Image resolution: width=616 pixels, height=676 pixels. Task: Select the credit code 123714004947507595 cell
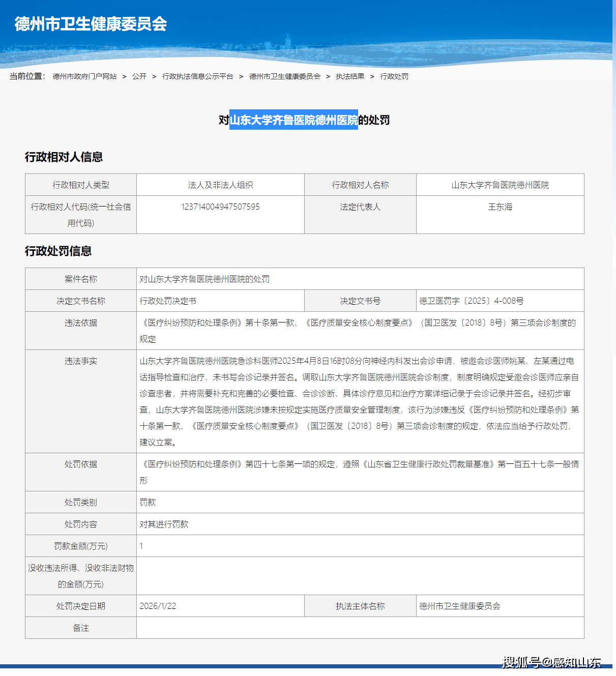tap(220, 207)
